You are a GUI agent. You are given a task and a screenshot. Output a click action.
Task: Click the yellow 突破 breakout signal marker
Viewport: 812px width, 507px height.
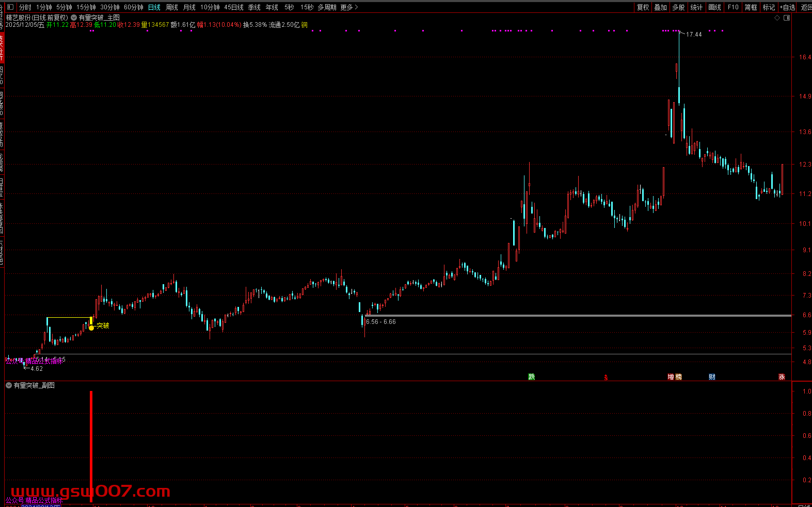click(x=92, y=327)
